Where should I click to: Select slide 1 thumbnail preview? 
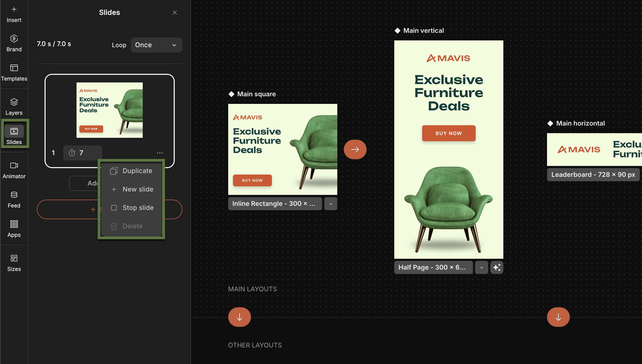(x=109, y=110)
